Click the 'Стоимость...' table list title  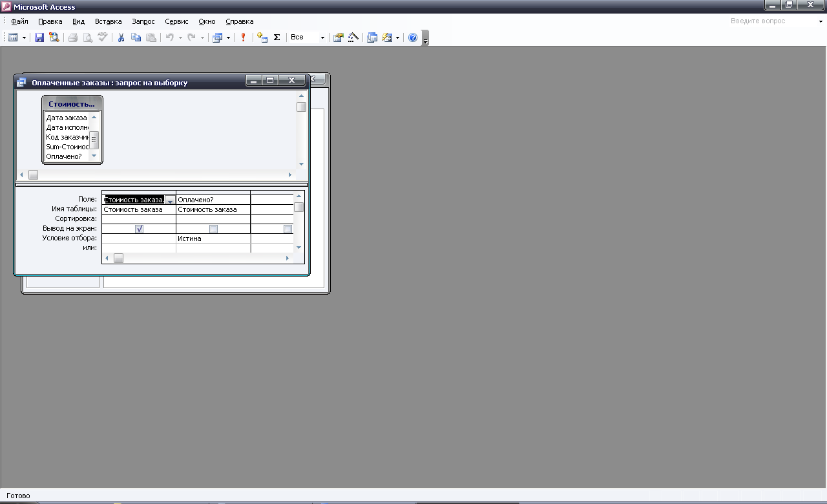point(72,103)
